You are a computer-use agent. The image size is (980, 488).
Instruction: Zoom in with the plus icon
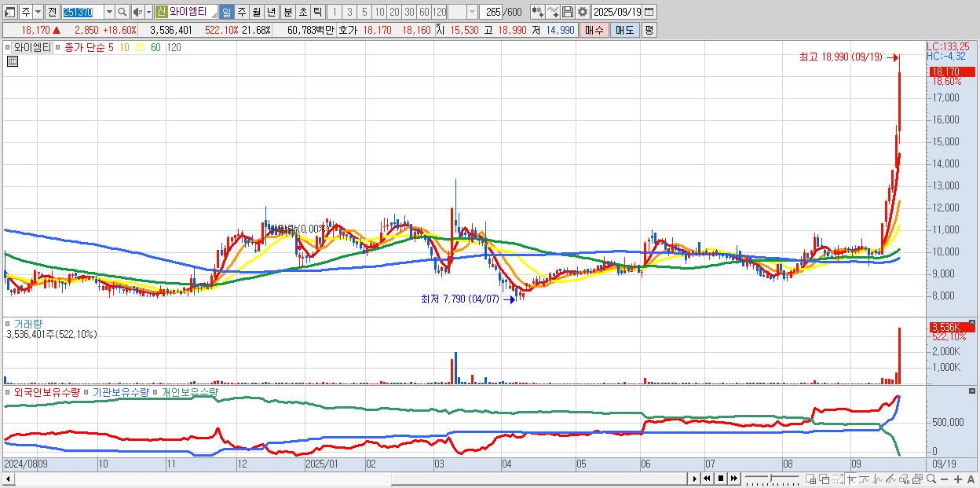click(957, 479)
